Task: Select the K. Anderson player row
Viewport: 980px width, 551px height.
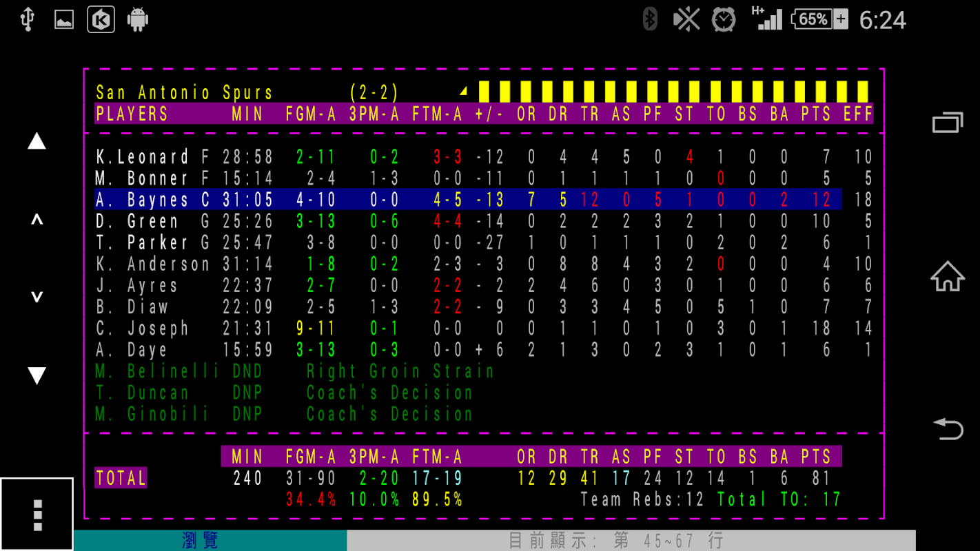Action: pos(484,264)
